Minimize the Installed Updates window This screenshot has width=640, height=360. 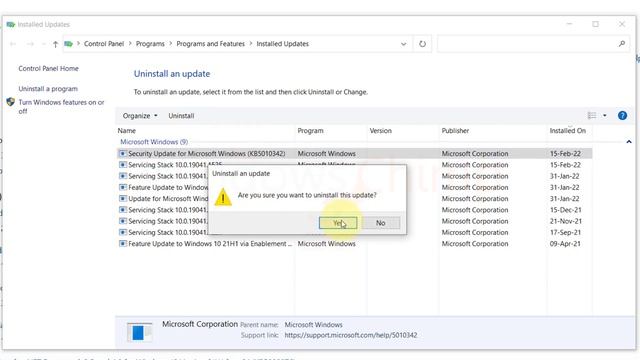569,24
